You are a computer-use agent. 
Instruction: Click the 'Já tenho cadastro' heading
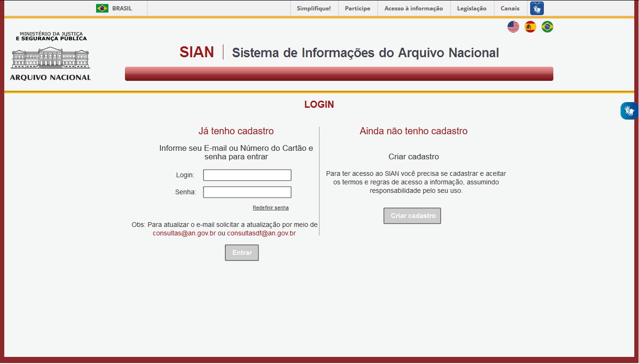point(236,131)
